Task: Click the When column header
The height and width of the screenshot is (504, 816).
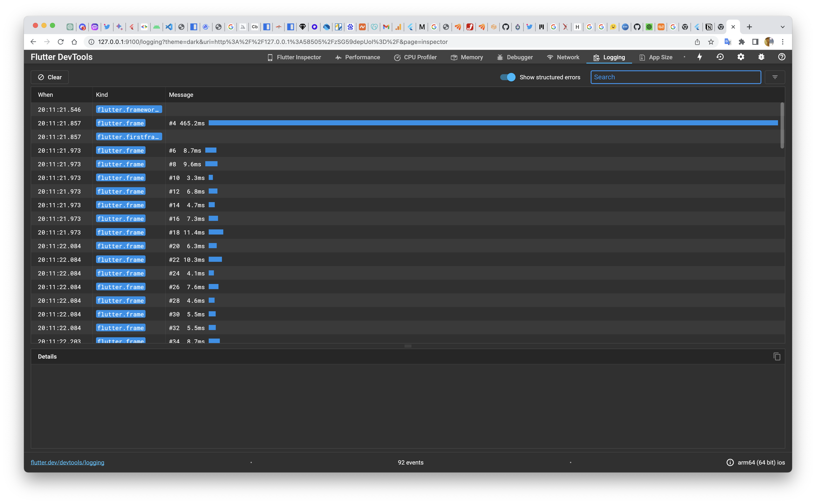Action: (45, 95)
